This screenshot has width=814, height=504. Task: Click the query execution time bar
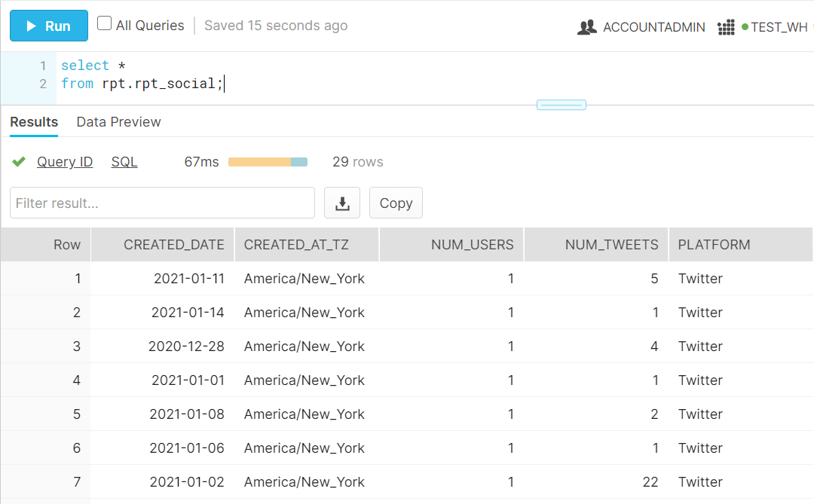[x=268, y=162]
